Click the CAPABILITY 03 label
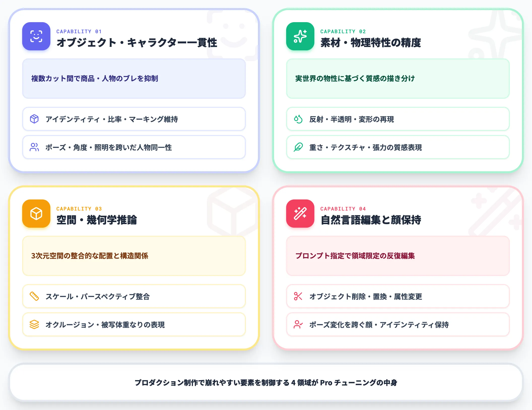 79,209
